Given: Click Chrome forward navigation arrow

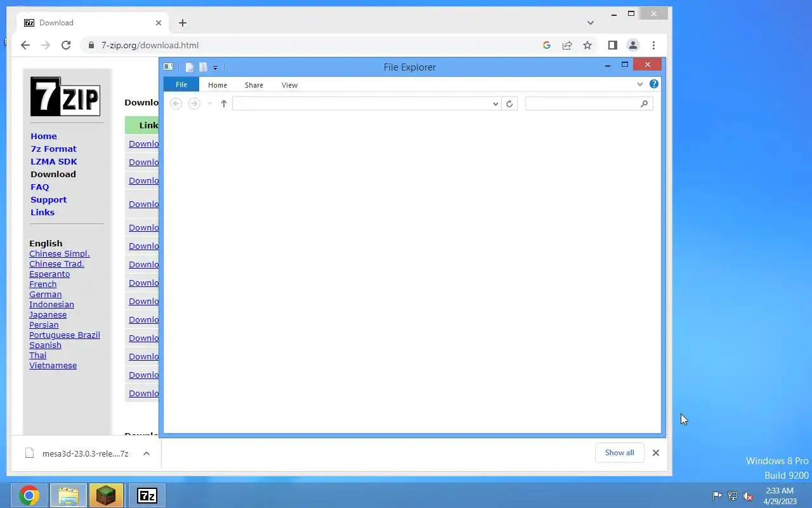Looking at the screenshot, I should 46,45.
